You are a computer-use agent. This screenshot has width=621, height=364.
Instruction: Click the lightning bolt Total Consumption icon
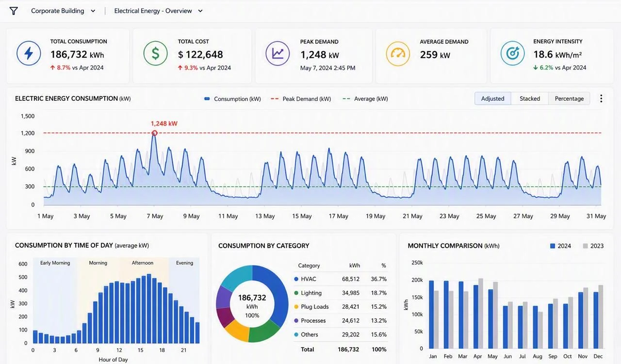coord(29,53)
